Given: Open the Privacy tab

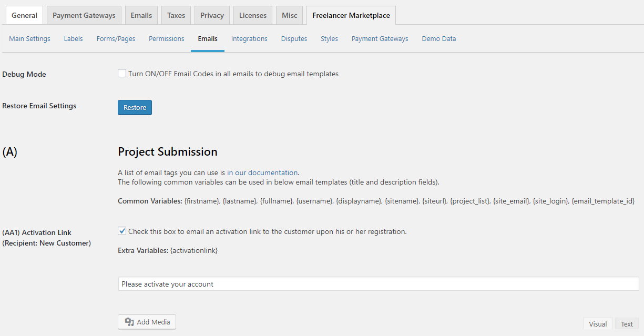Looking at the screenshot, I should [x=212, y=15].
